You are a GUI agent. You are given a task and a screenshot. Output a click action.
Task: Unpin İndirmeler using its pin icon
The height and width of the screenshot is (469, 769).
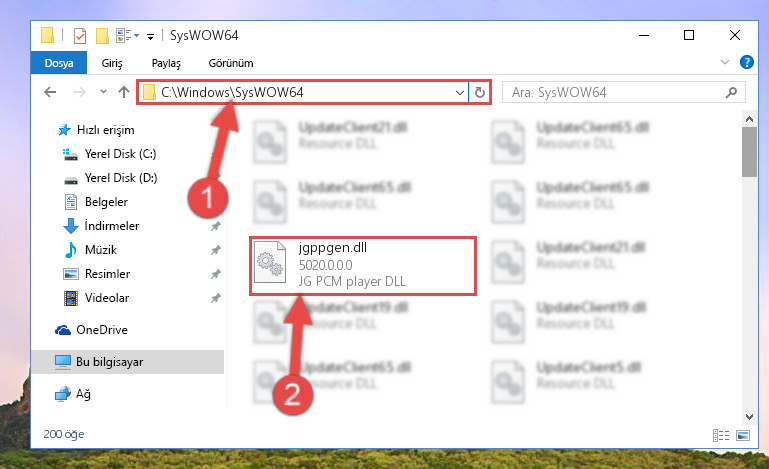click(215, 226)
